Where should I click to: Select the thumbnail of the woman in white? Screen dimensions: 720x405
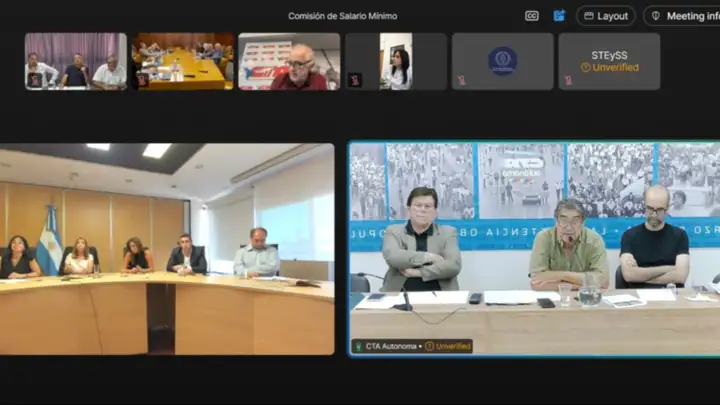coord(396,61)
